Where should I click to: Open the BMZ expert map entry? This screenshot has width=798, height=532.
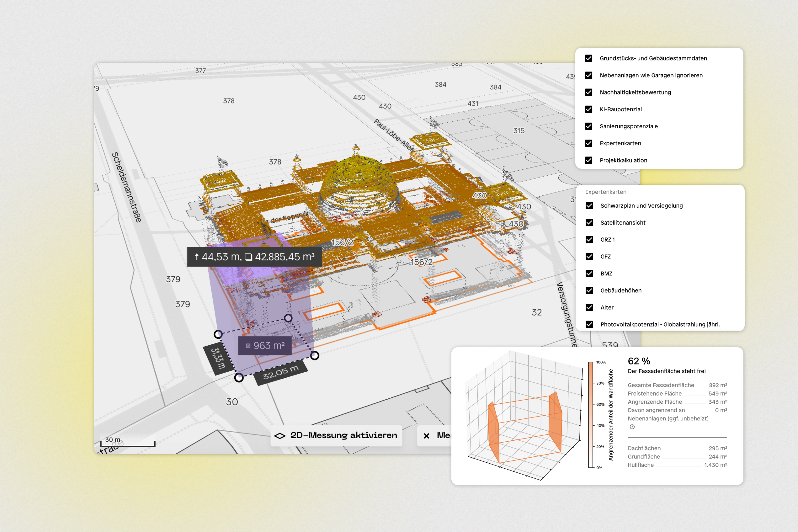pyautogui.click(x=606, y=274)
